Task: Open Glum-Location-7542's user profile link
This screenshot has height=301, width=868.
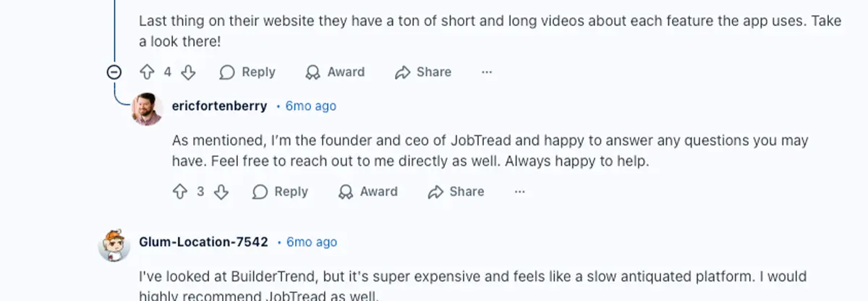Action: [x=203, y=242]
